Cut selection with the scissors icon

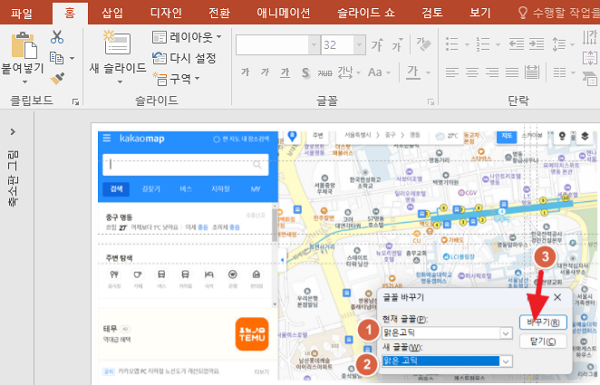pos(57,37)
